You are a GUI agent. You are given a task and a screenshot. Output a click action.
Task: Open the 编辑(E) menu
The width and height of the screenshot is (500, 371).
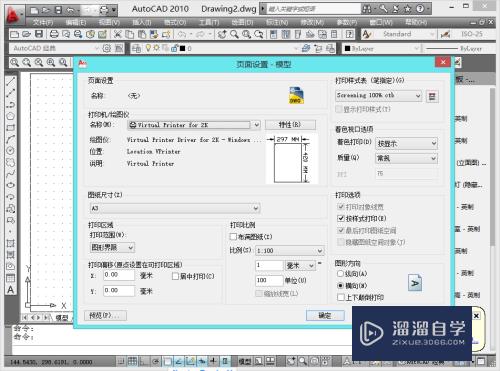tap(76, 23)
